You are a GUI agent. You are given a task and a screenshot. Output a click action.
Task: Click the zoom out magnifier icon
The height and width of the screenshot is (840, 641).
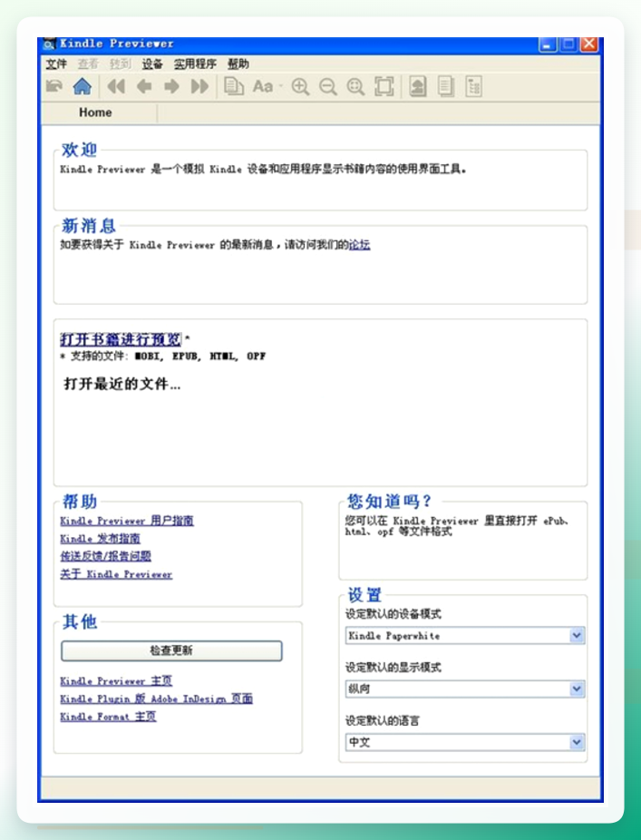[x=327, y=86]
